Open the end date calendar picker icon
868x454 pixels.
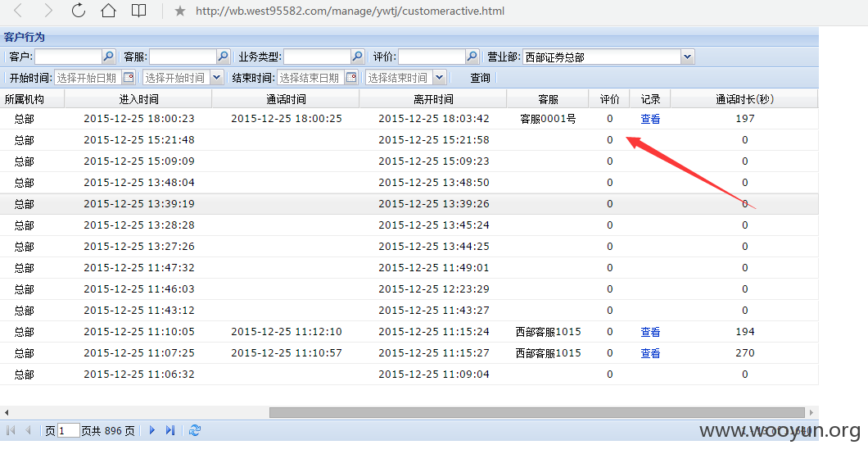(351, 78)
